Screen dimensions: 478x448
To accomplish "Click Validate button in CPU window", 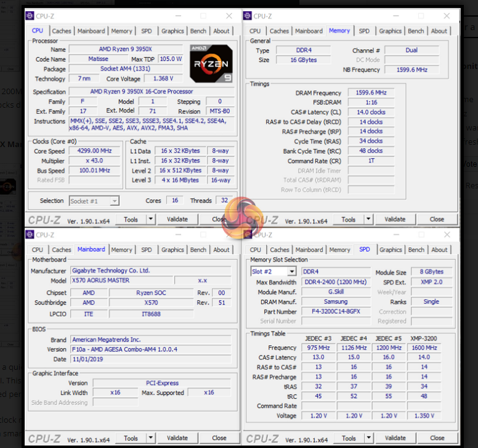I will (x=177, y=219).
